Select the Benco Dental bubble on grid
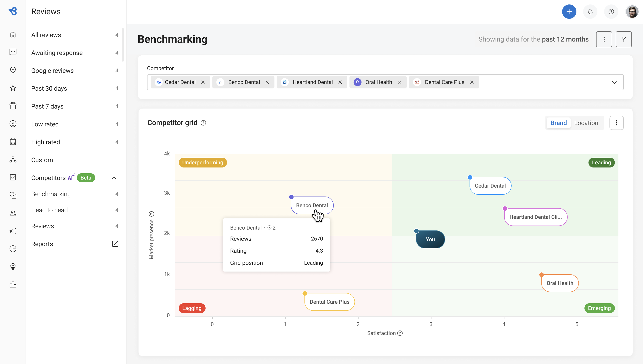Viewport: 643px width, 364px height. 312,205
